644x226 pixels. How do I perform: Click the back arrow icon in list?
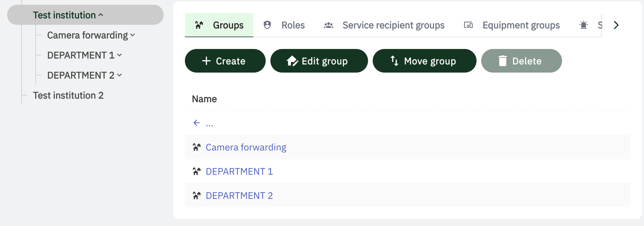[197, 123]
